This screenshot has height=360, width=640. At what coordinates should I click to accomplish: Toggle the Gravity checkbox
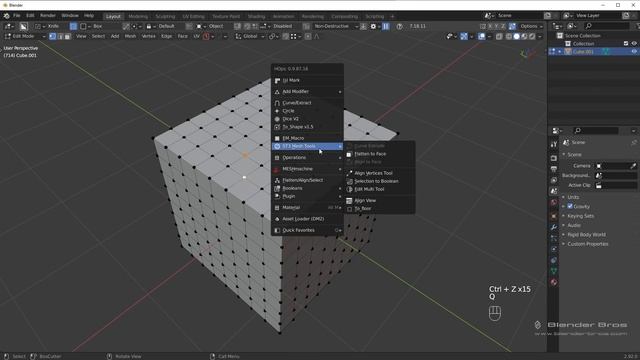pos(570,207)
